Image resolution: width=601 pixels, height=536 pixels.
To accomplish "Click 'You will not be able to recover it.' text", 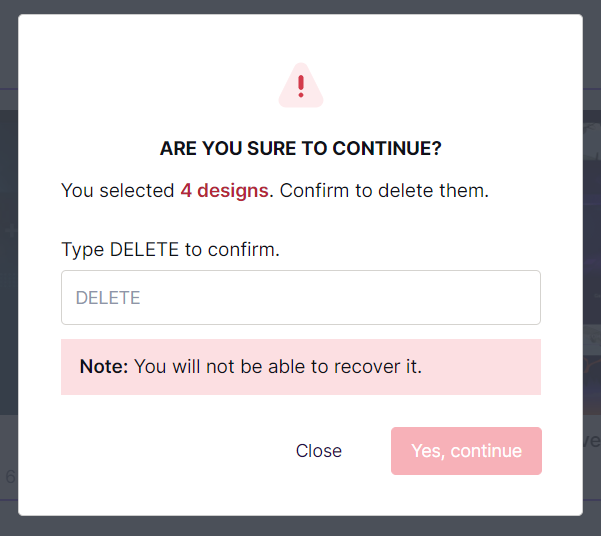I will pyautogui.click(x=278, y=367).
